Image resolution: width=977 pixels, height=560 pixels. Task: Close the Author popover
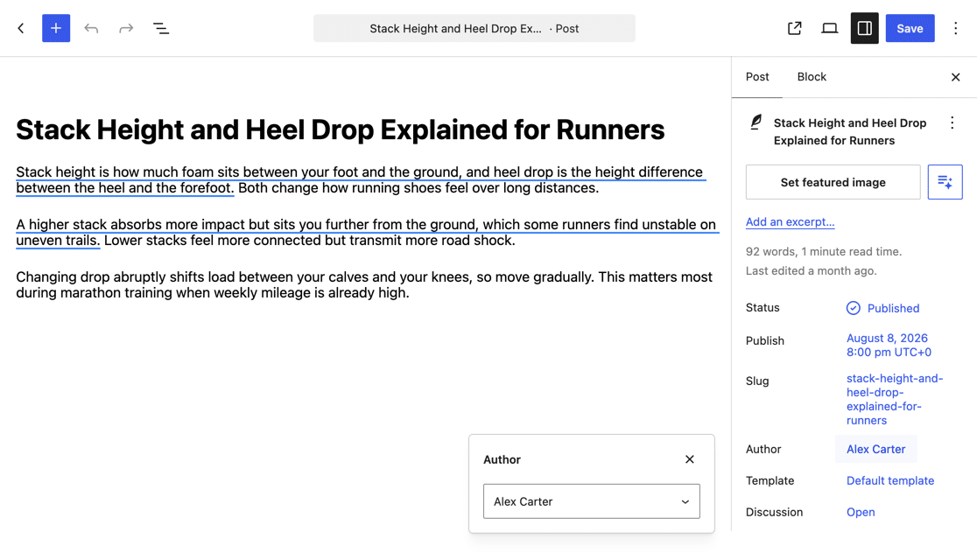pyautogui.click(x=689, y=459)
